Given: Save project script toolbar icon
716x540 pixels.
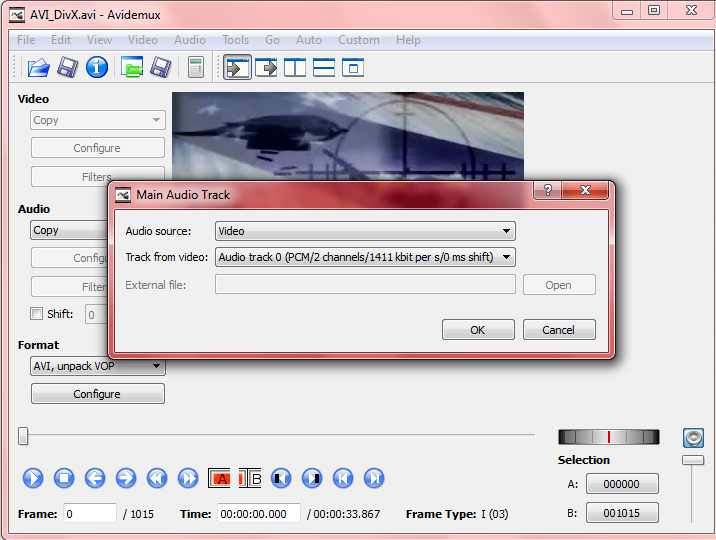Looking at the screenshot, I should click(x=161, y=68).
